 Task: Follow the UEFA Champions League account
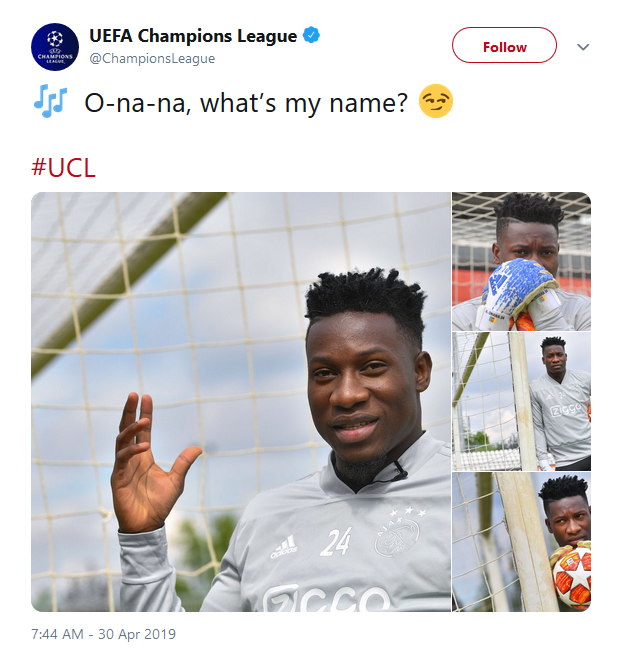[x=504, y=45]
